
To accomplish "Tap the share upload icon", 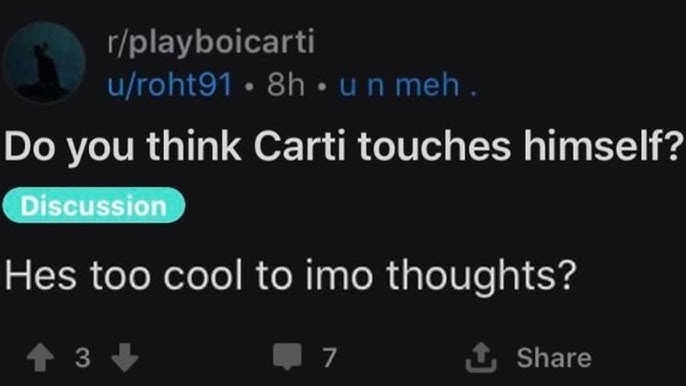I will pos(481,357).
